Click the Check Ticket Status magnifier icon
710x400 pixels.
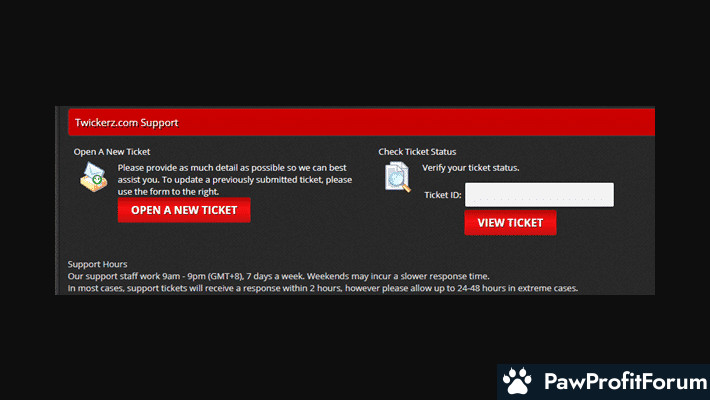click(397, 176)
